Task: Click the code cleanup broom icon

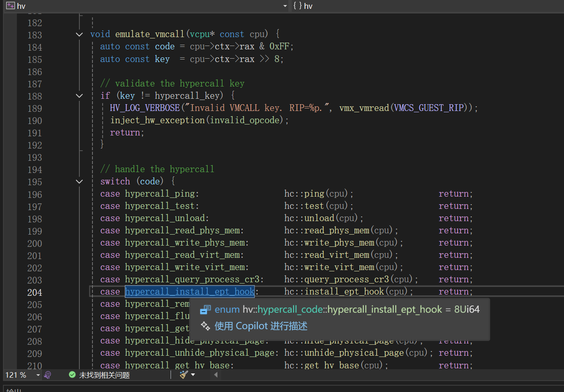Action: pyautogui.click(x=183, y=375)
